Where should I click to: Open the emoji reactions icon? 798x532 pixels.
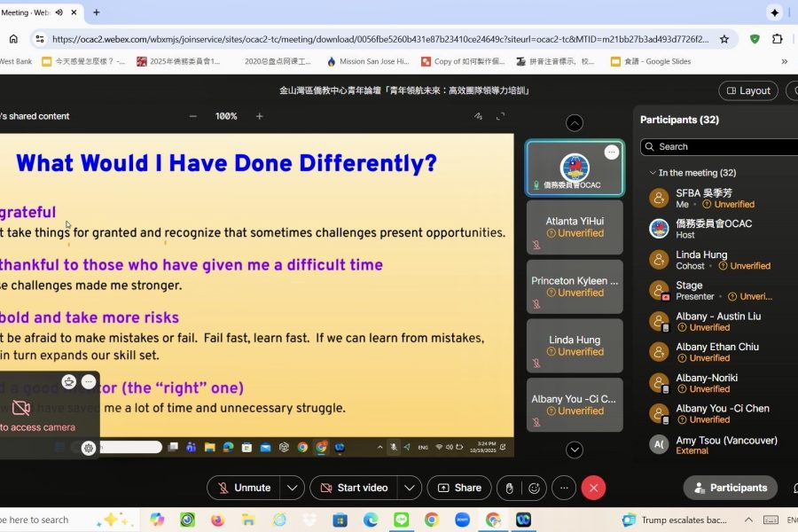534,488
